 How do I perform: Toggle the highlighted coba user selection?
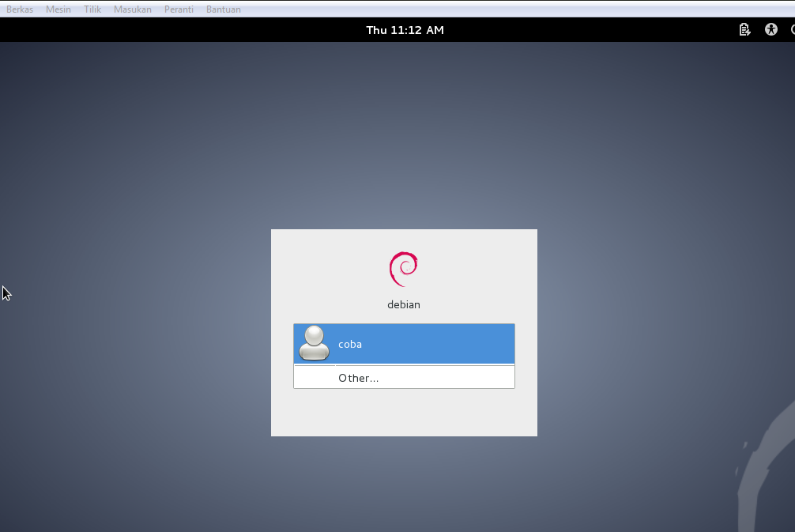[x=404, y=343]
